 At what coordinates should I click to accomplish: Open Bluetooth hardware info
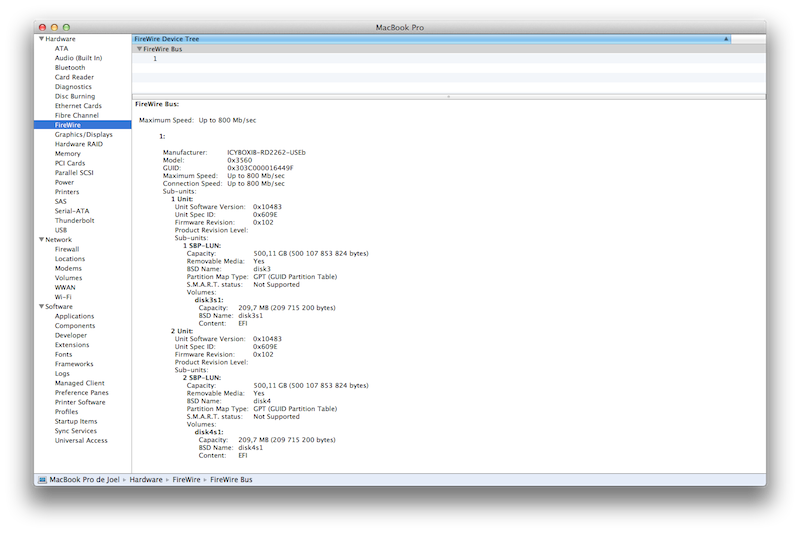70,67
